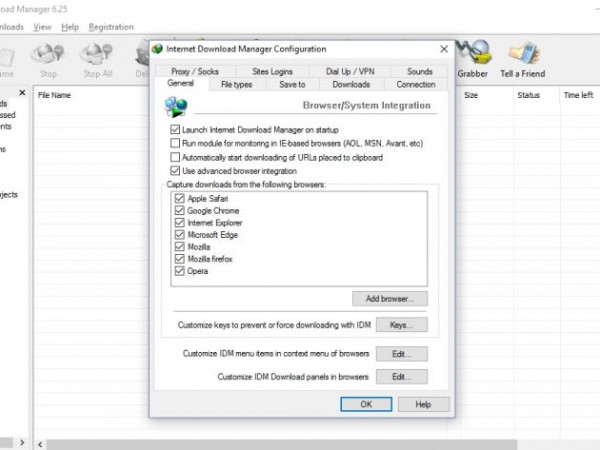The image size is (600, 450).
Task: Switch to the Connection tab
Action: [416, 85]
